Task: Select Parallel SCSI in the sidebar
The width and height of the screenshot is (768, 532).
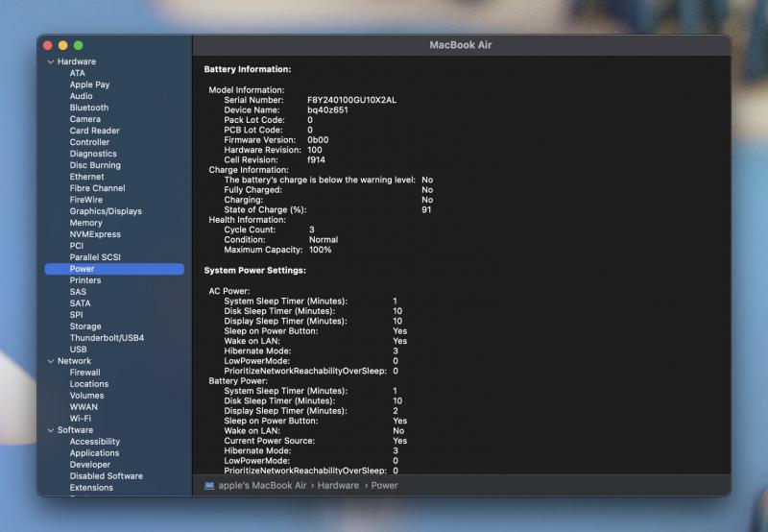Action: 95,257
